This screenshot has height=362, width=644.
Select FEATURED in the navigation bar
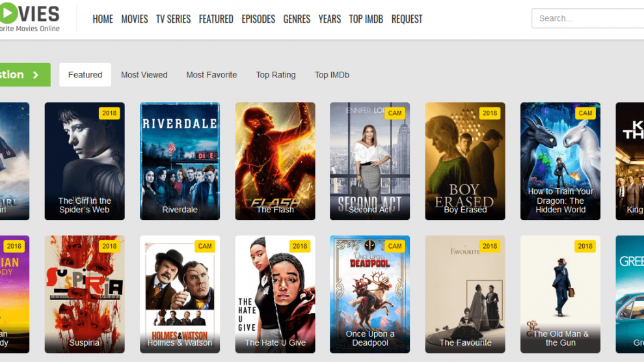[216, 19]
